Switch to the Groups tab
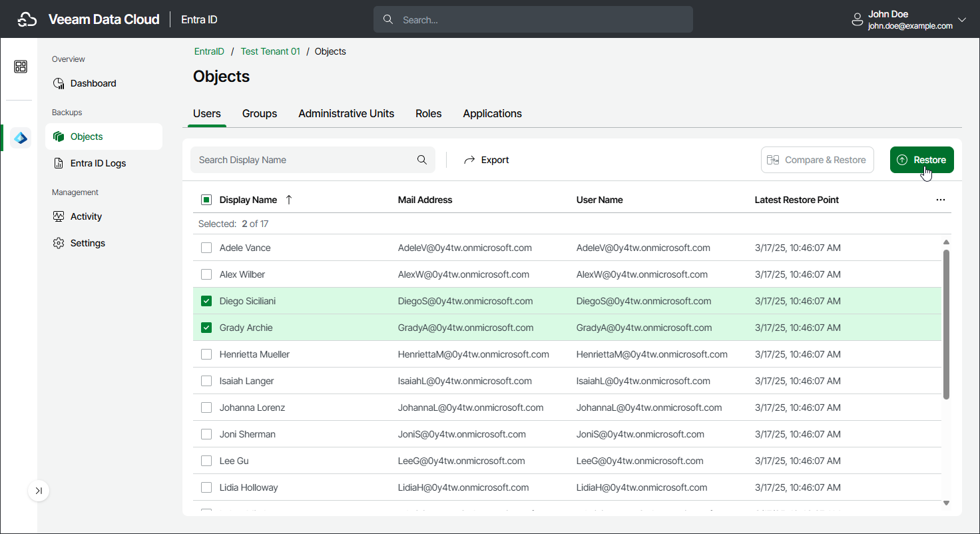The image size is (980, 534). 260,113
